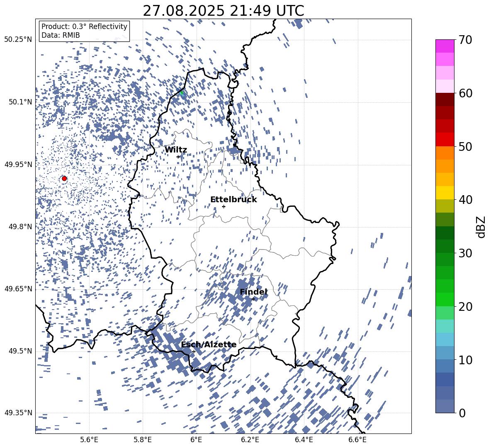
Task: Click the dark maroon swatch below 60
Action: point(445,99)
